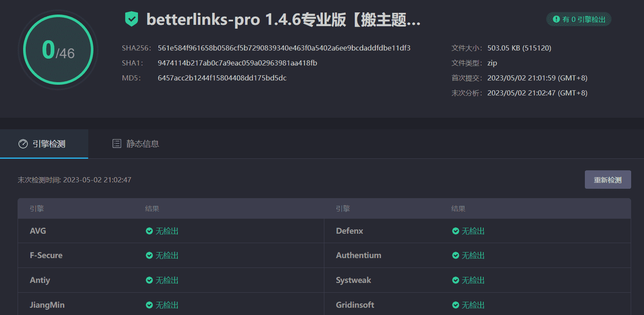Click the JiangMin result check icon
Viewport: 644px width, 315px height.
click(149, 305)
